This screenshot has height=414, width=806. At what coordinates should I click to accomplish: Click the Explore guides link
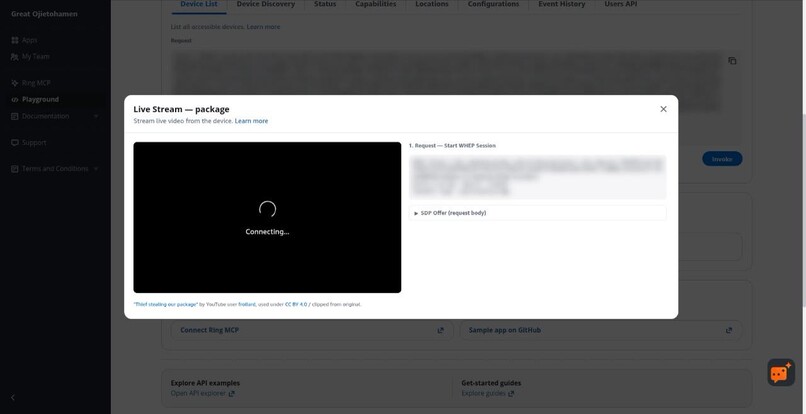click(x=487, y=393)
